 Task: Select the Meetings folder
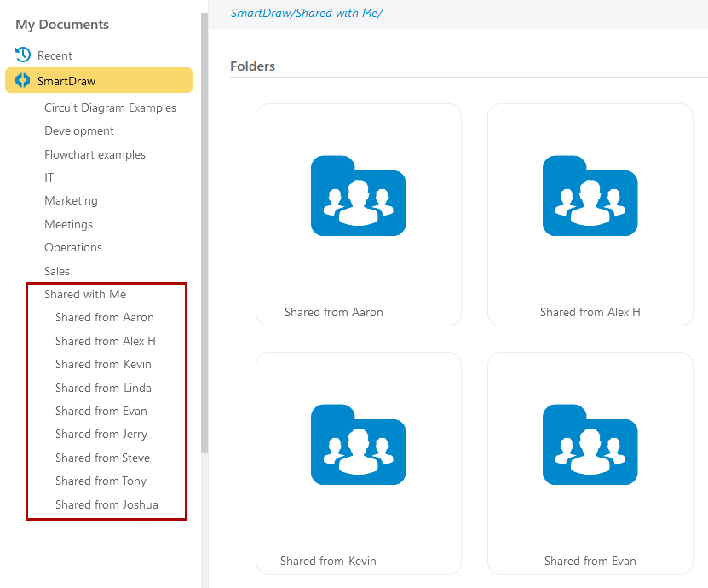(68, 225)
